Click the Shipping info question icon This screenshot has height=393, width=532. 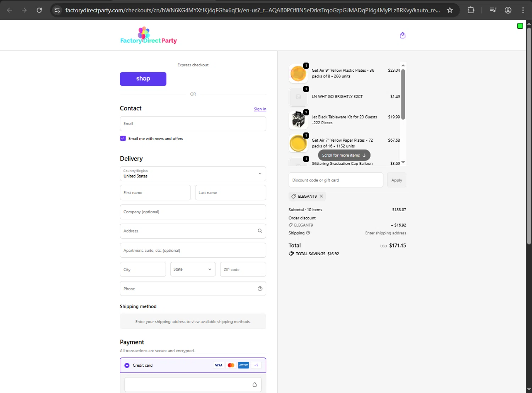(308, 233)
